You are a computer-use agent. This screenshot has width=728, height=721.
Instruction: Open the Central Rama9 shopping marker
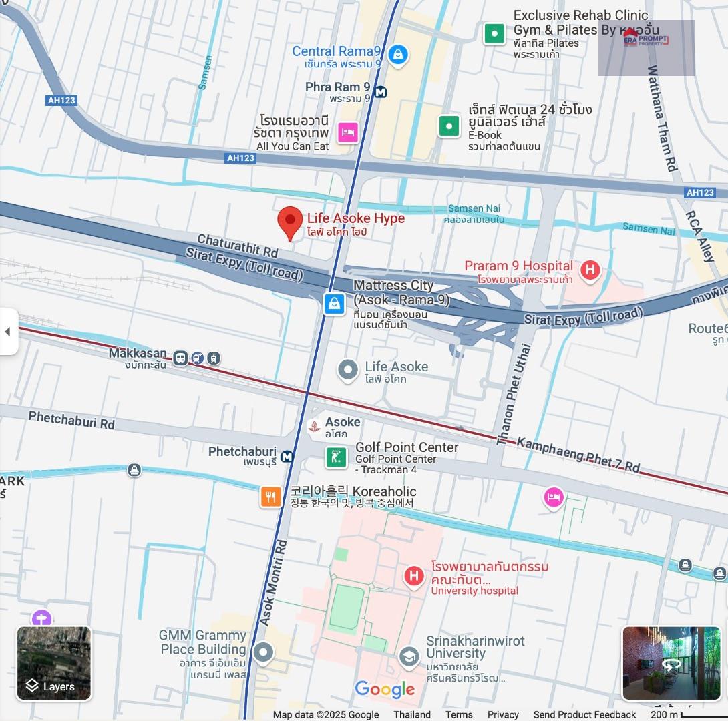(x=398, y=55)
